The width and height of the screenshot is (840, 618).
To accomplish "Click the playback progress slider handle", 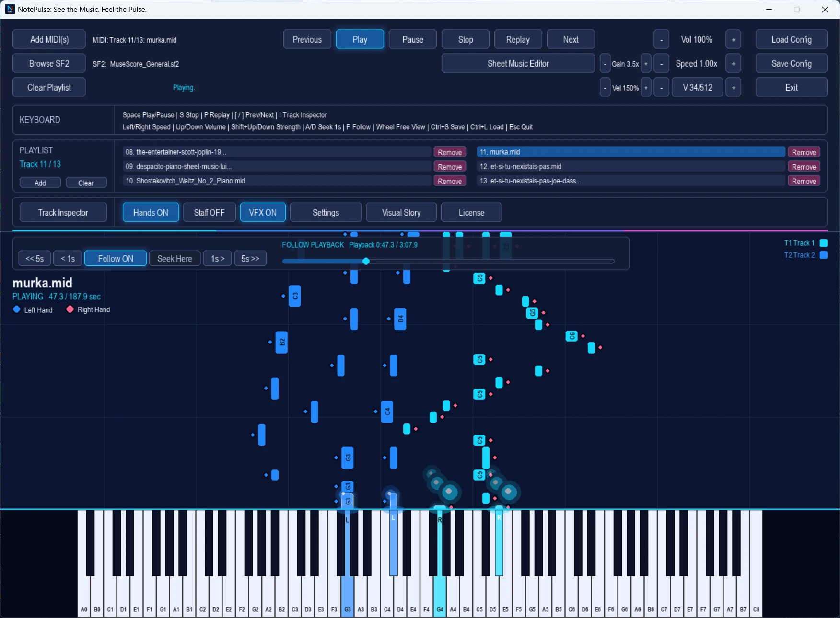I will pyautogui.click(x=366, y=261).
